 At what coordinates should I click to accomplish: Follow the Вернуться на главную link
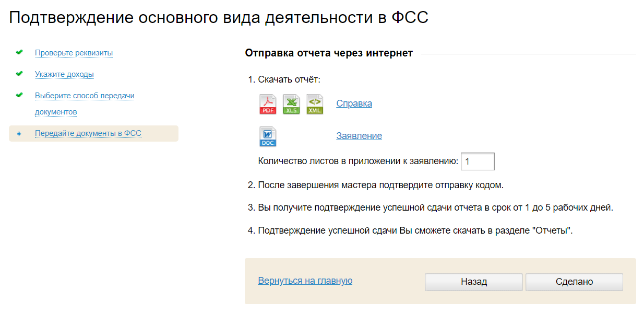pos(305,281)
